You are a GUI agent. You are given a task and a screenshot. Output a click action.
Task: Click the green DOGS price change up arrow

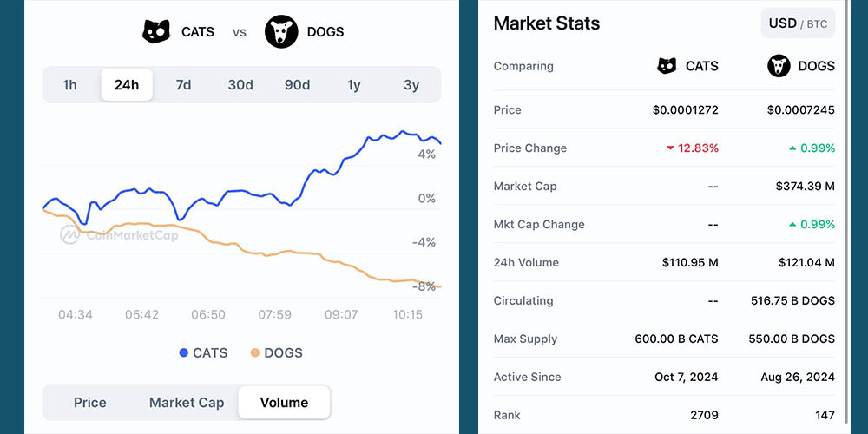pyautogui.click(x=792, y=148)
